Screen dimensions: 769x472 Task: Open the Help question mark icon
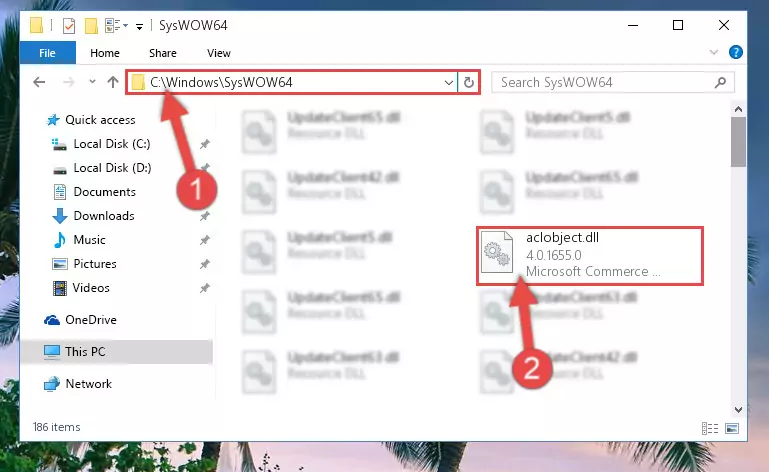[x=736, y=52]
